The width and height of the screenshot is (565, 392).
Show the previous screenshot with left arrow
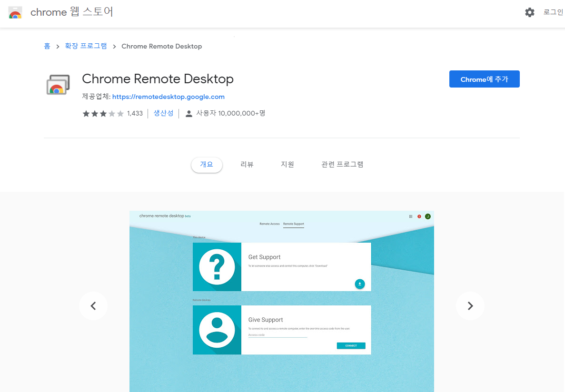[93, 306]
